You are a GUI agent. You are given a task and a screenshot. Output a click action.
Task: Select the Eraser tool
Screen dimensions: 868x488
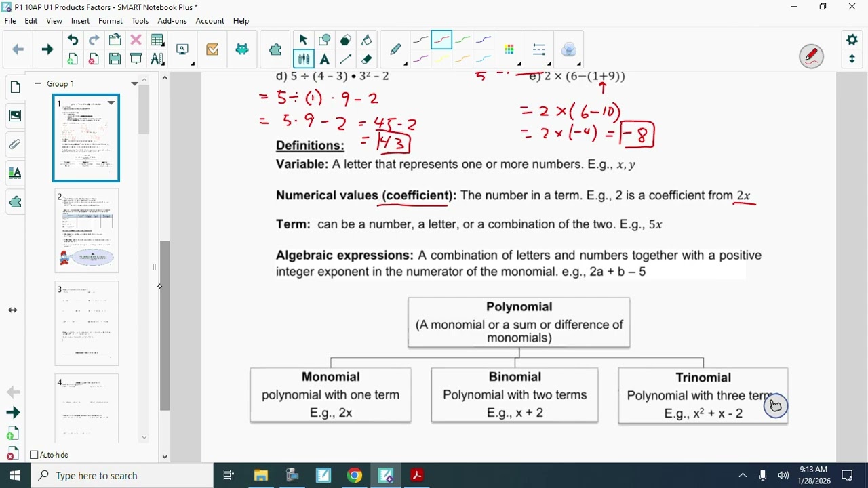pos(366,59)
